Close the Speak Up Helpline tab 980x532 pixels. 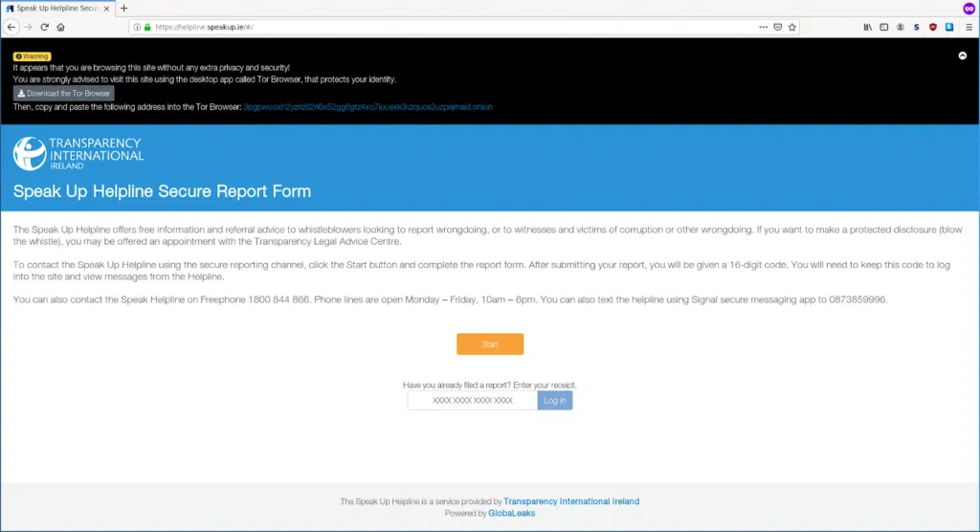(x=106, y=9)
